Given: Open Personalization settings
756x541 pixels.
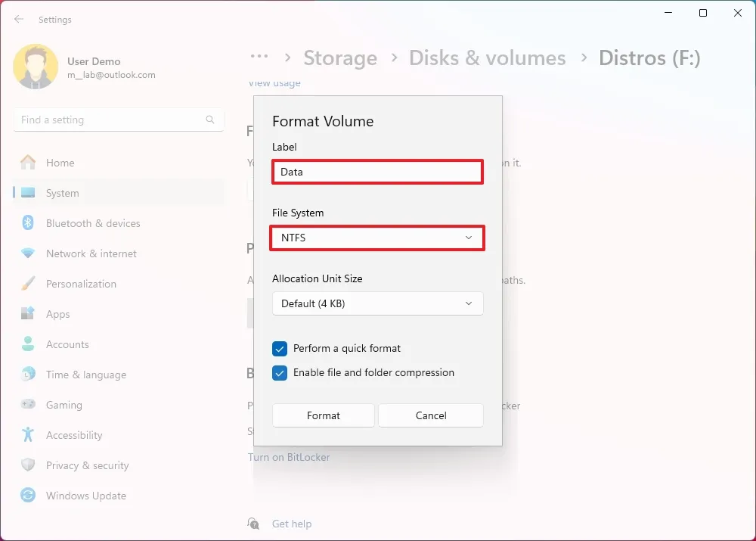Looking at the screenshot, I should (28, 284).
